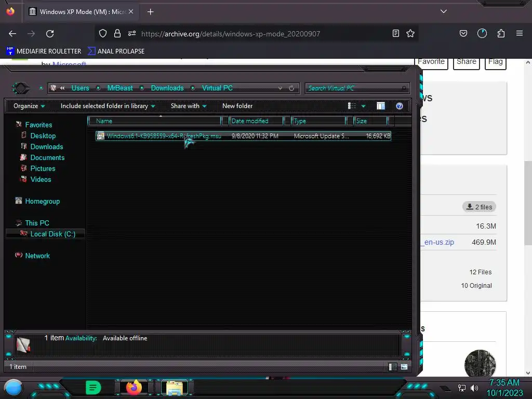Open the Windows Start orb

click(x=14, y=388)
